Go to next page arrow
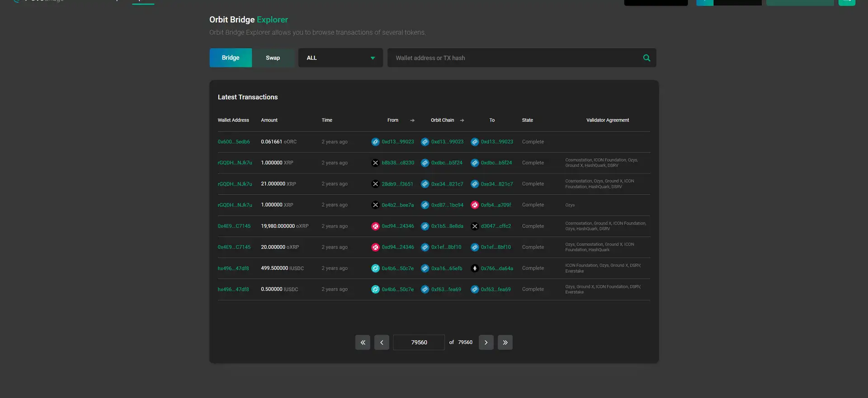Image resolution: width=868 pixels, height=398 pixels. [486, 342]
